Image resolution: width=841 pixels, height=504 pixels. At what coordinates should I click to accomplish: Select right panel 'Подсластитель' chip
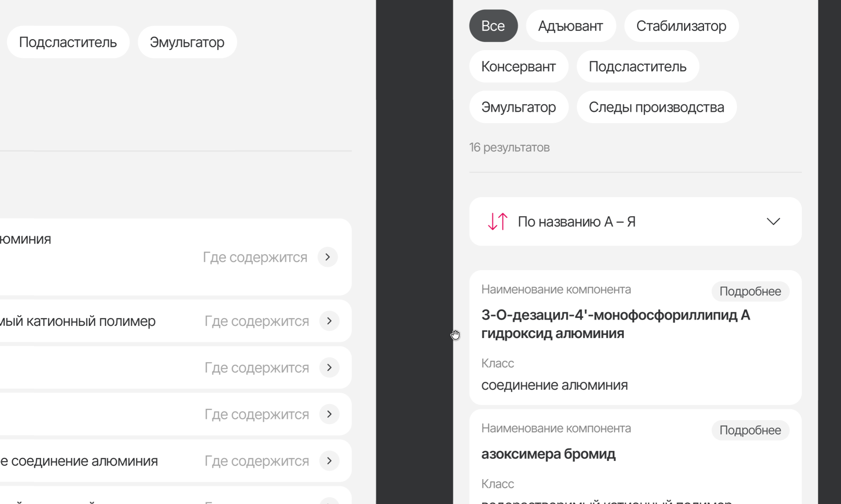[x=637, y=67]
